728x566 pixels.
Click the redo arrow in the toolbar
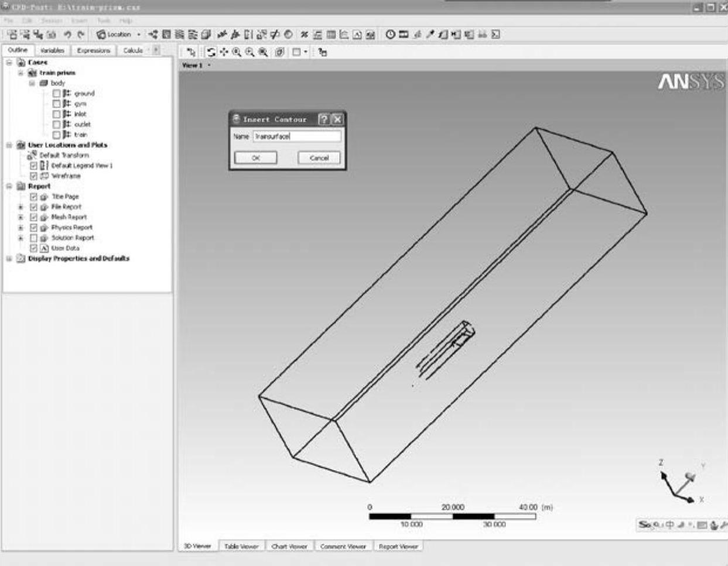point(81,35)
